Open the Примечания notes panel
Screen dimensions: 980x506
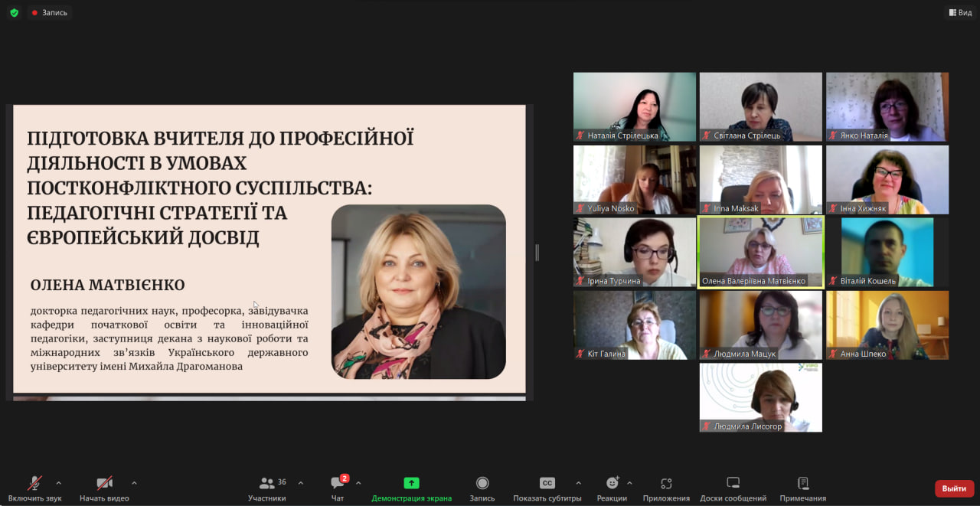[803, 488]
